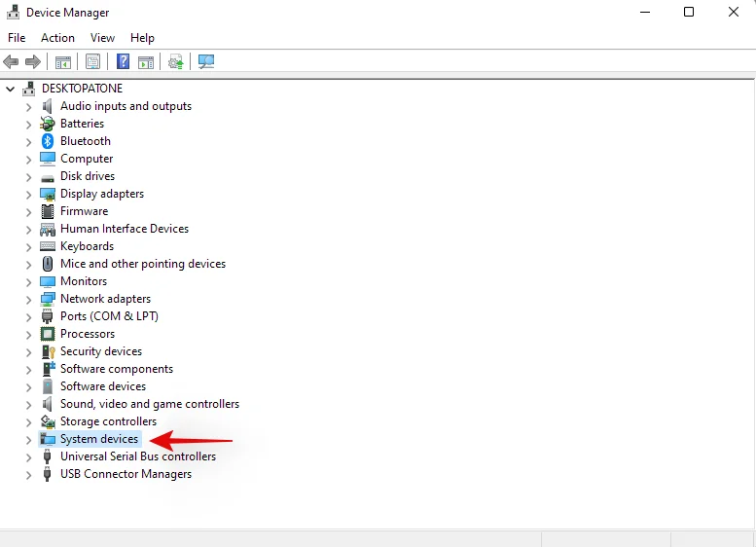Click the Batteries icon

click(x=48, y=124)
